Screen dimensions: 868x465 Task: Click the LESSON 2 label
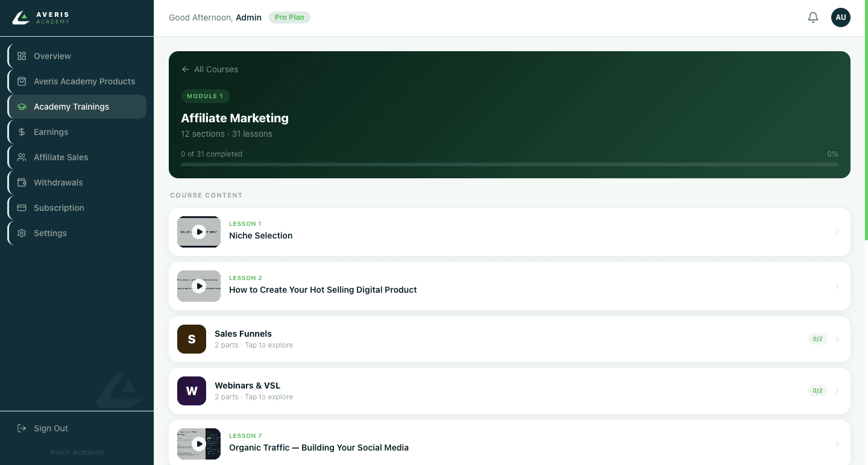(245, 278)
